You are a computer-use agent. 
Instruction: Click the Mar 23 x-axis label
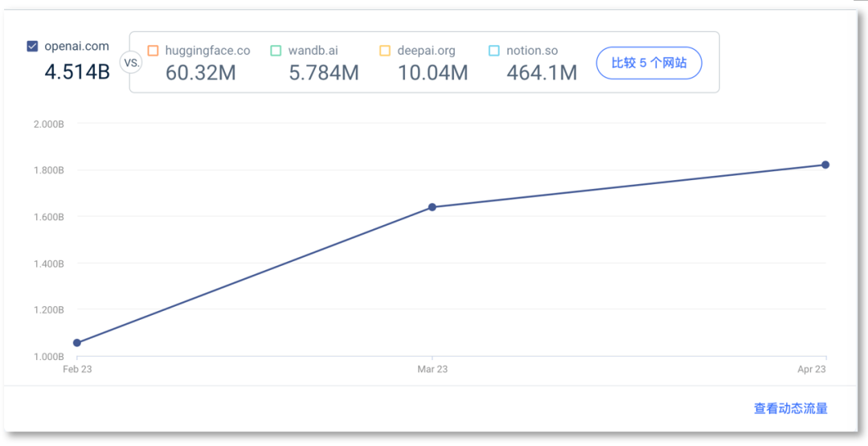point(432,370)
